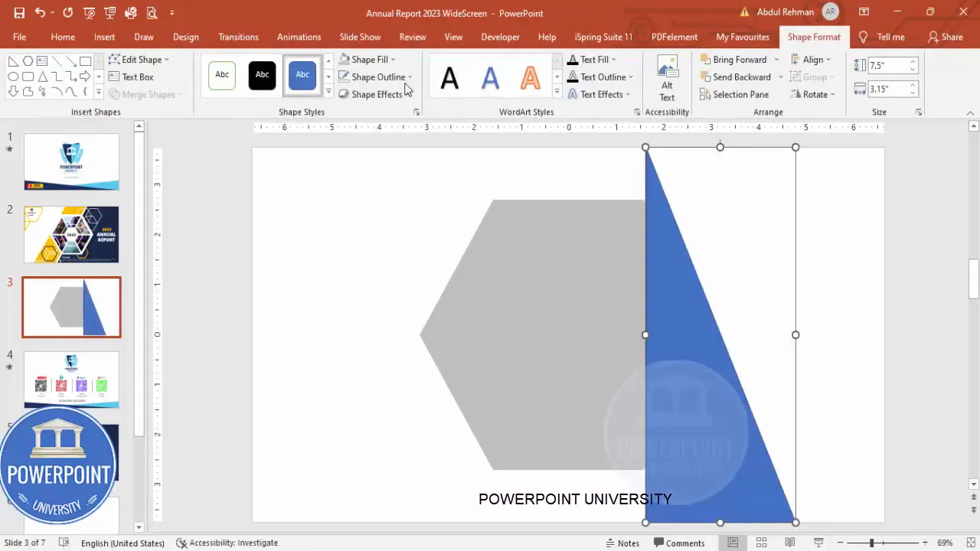This screenshot has height=551, width=980.
Task: Insert a Text Box
Action: [x=131, y=77]
